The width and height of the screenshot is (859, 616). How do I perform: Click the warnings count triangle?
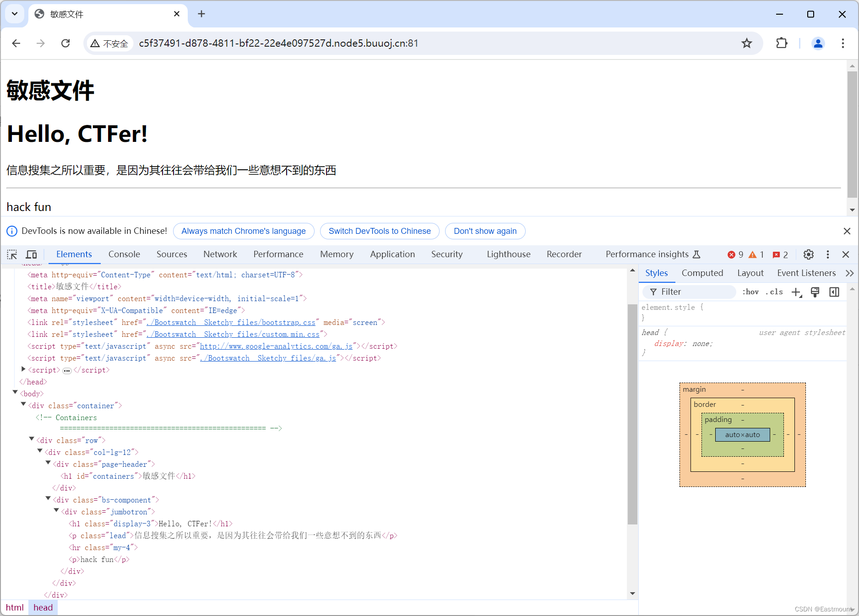point(756,254)
